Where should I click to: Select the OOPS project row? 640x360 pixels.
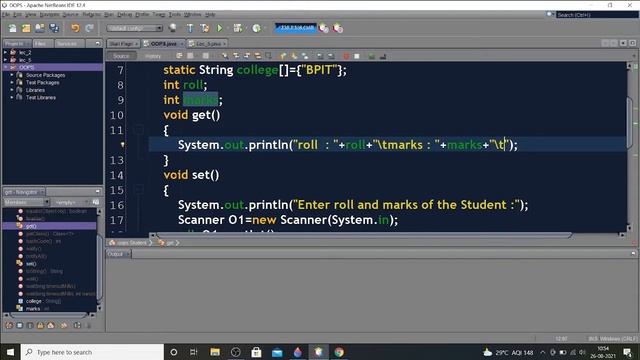coord(53,67)
